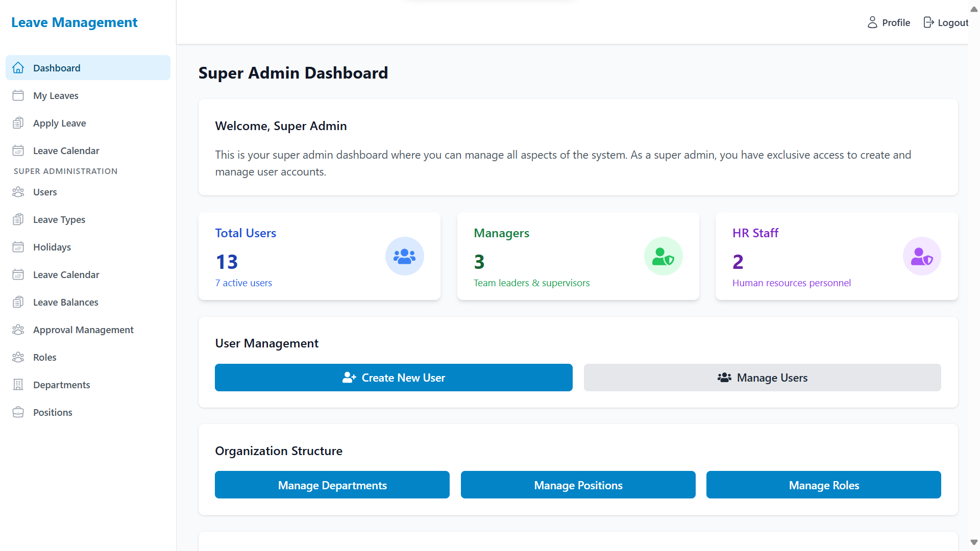Open Leave Balances from the sidebar

pos(65,302)
